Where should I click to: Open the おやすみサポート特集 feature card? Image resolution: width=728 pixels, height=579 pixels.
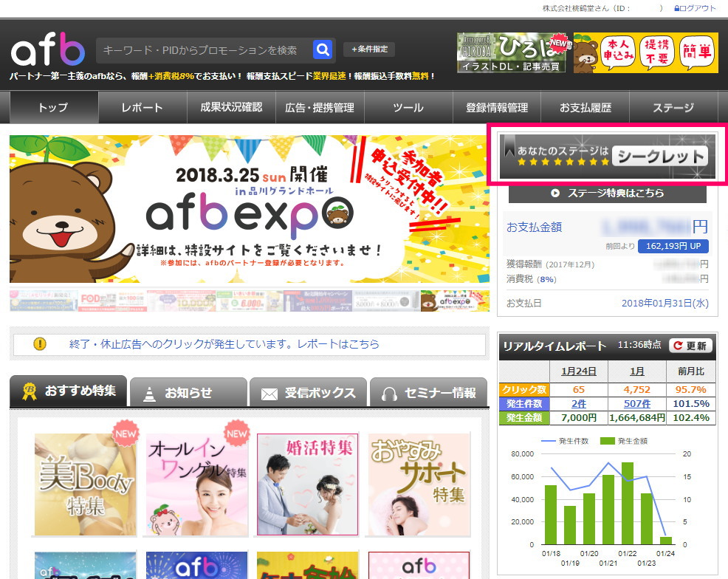point(419,484)
